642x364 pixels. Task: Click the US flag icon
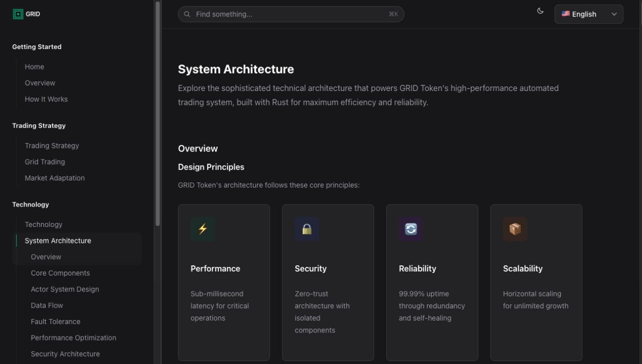click(565, 14)
